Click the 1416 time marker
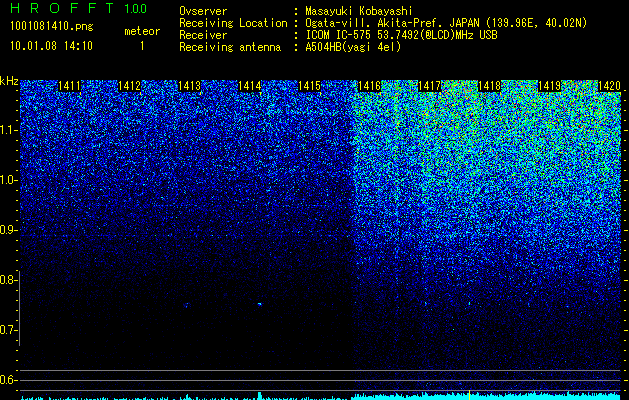This screenshot has height=400, width=629. pos(369,86)
